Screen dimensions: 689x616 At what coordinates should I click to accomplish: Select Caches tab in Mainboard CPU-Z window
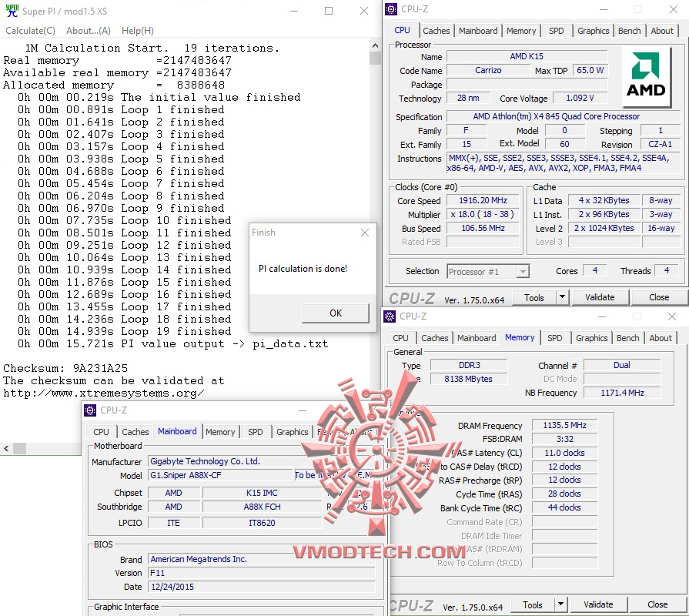135,432
